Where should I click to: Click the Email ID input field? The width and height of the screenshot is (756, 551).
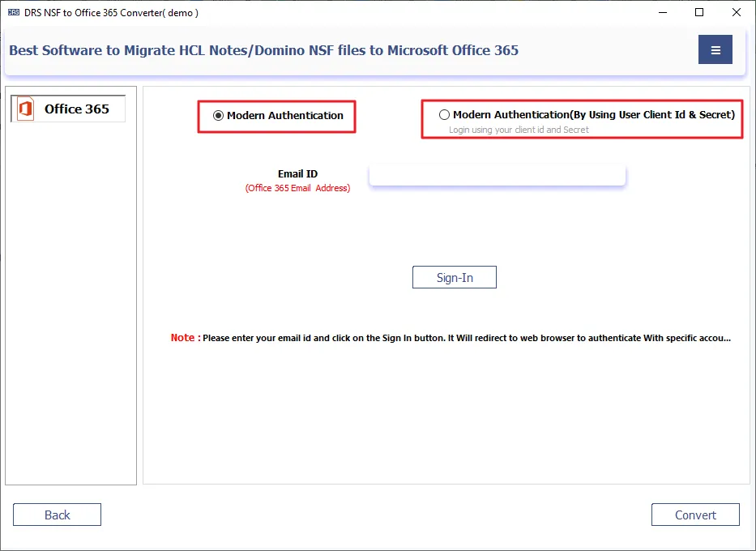point(497,174)
